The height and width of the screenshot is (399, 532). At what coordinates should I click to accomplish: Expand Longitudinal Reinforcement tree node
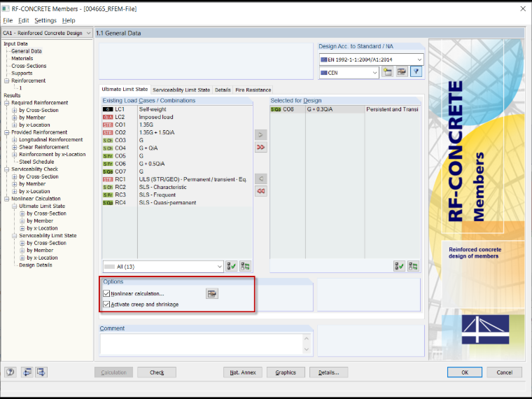(x=15, y=140)
